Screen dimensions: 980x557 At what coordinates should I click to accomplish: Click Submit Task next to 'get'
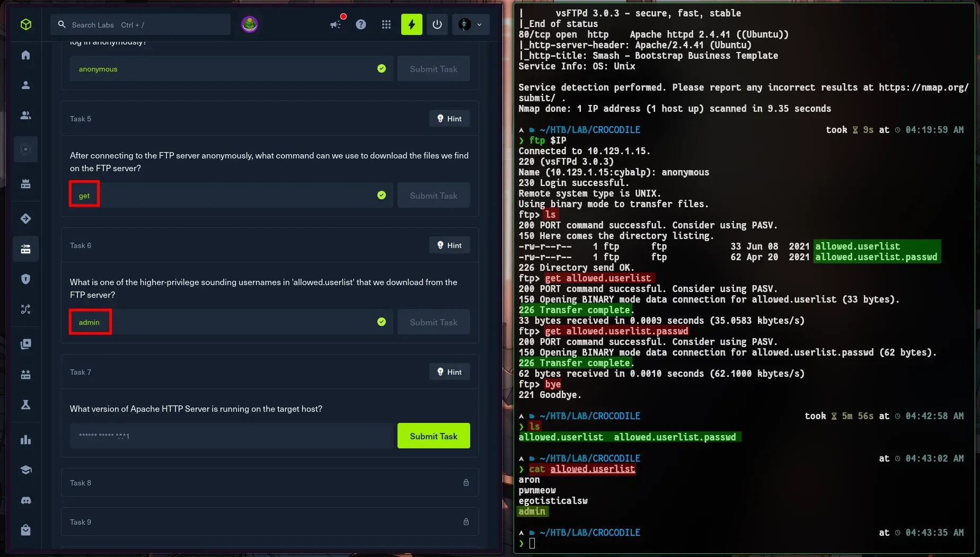click(x=434, y=196)
